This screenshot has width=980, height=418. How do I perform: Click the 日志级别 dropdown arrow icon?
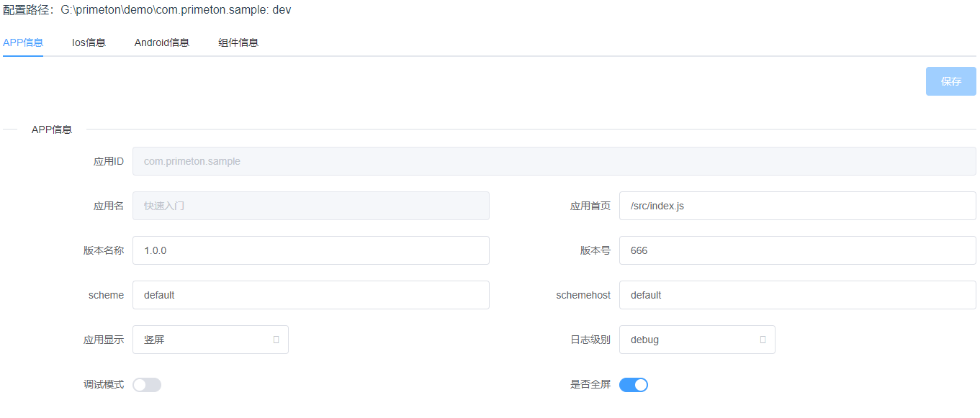[x=763, y=340]
